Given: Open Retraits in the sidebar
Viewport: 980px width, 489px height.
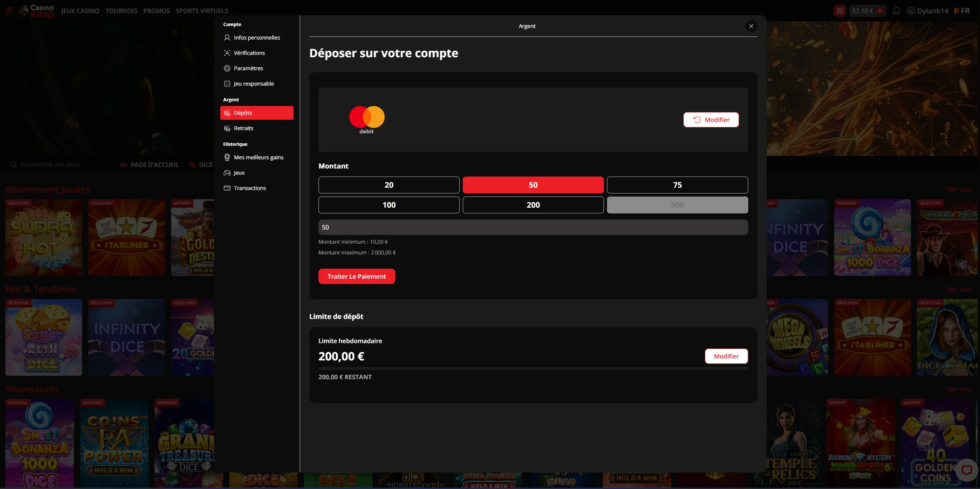Looking at the screenshot, I should point(243,128).
